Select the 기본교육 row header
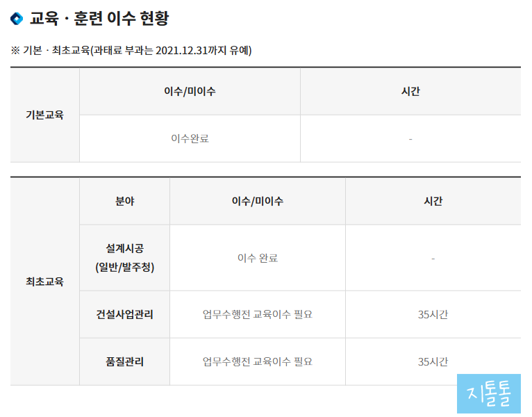532x417 pixels. pyautogui.click(x=44, y=115)
